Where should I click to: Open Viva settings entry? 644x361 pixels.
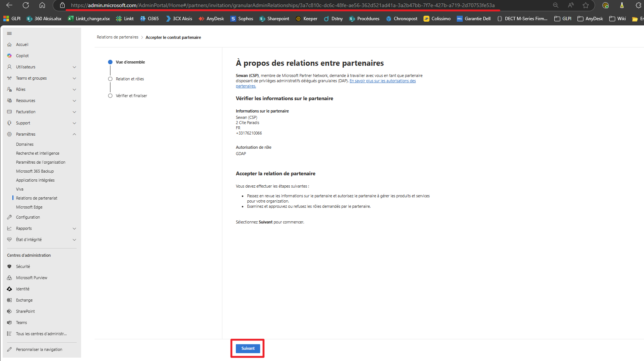point(20,189)
